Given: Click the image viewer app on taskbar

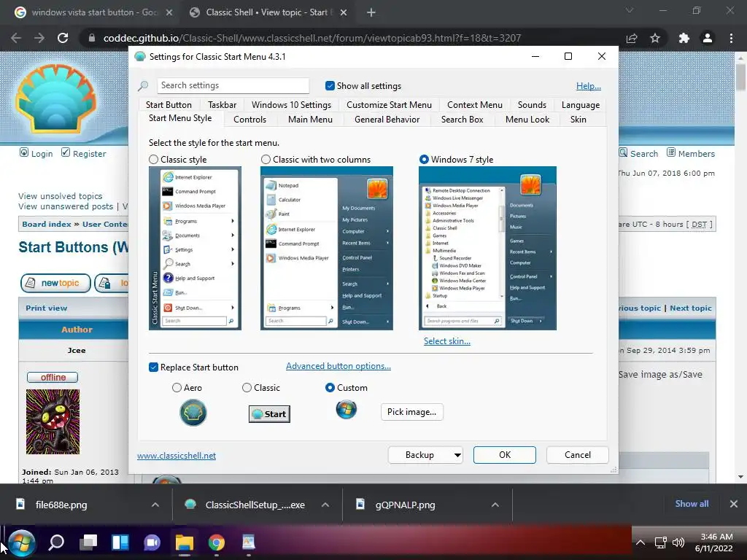Looking at the screenshot, I should click(248, 542).
